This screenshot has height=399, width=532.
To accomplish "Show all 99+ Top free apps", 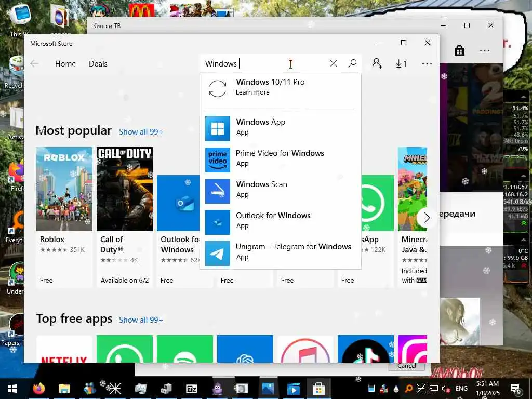I will click(141, 320).
